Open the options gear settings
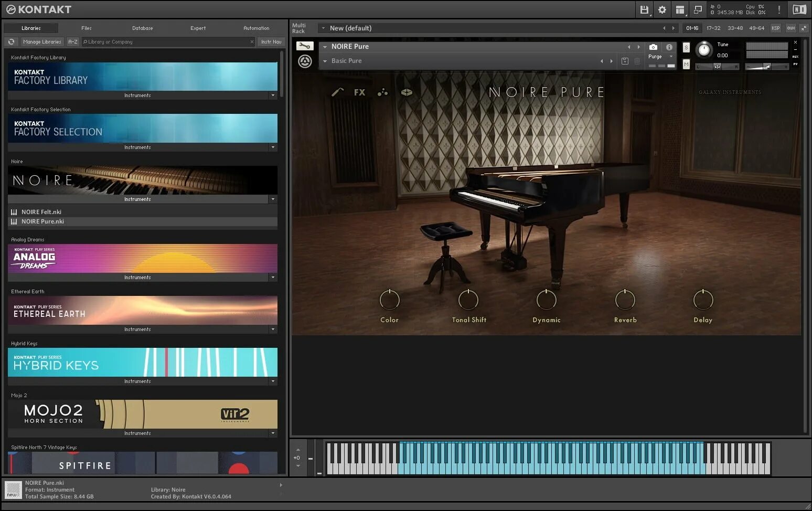Image resolution: width=812 pixels, height=511 pixels. 662,9
